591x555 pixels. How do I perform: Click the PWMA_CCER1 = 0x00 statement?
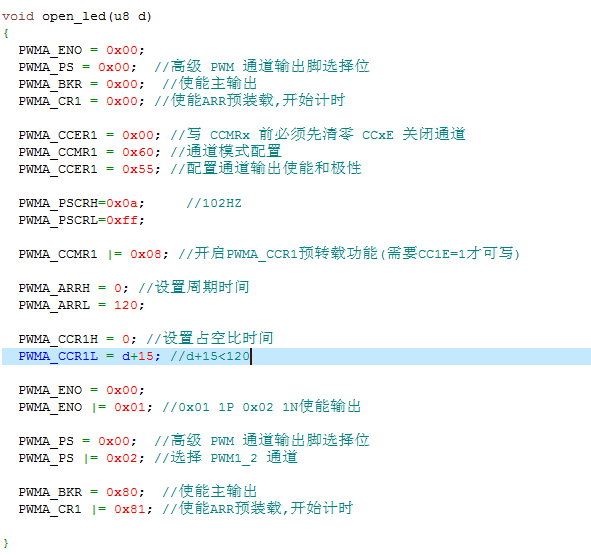click(x=90, y=135)
